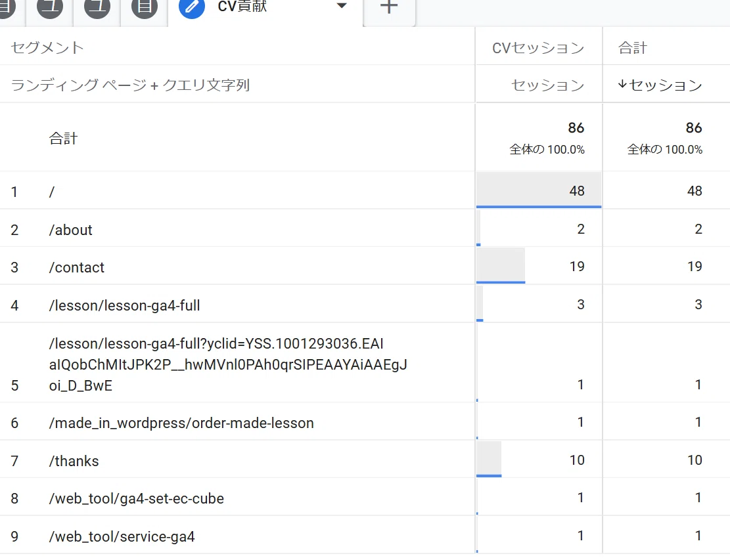Click the pencil icon on the CV貢献 tab
The image size is (730, 560).
point(192,7)
